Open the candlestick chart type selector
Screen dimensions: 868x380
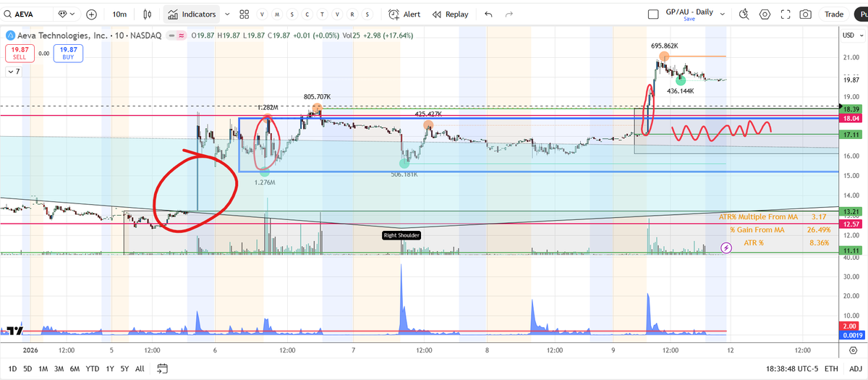[148, 14]
